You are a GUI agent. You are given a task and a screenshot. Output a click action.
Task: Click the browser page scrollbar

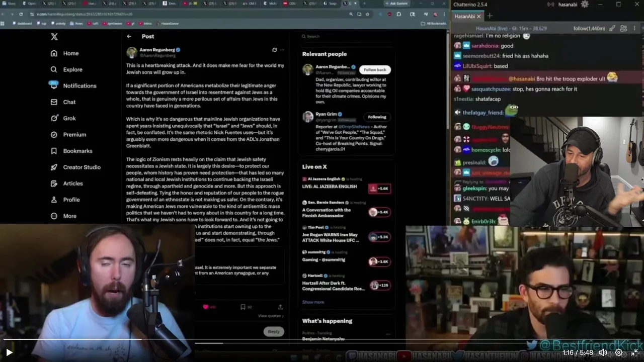tap(448, 80)
